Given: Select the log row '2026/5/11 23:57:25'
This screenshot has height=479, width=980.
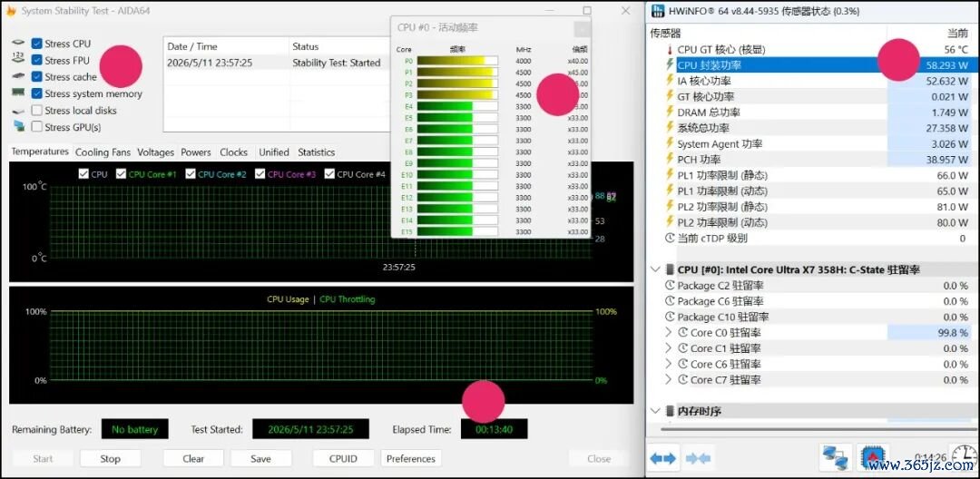Looking at the screenshot, I should [278, 63].
